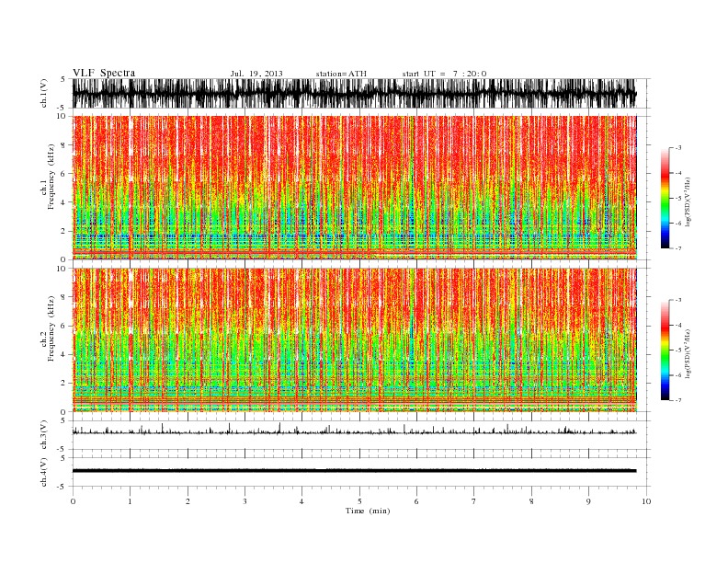Click the ch.3 voltage trace panel
The image size is (728, 563).
[x=360, y=435]
